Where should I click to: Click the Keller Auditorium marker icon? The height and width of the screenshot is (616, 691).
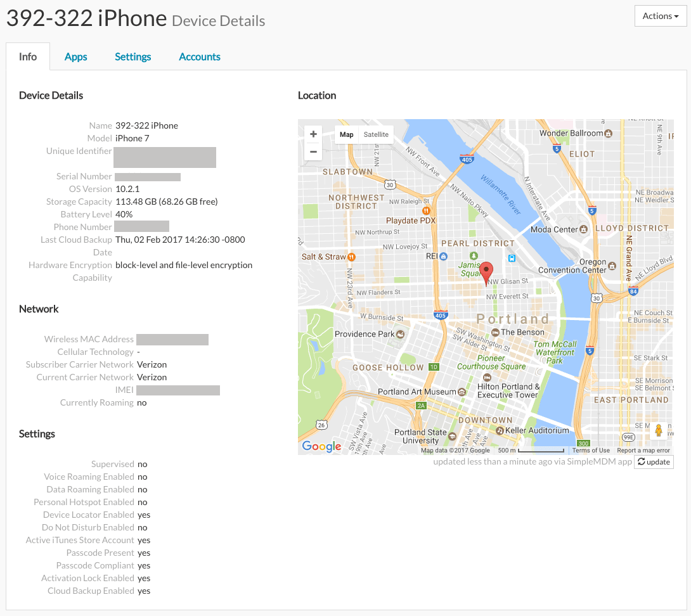coord(500,430)
